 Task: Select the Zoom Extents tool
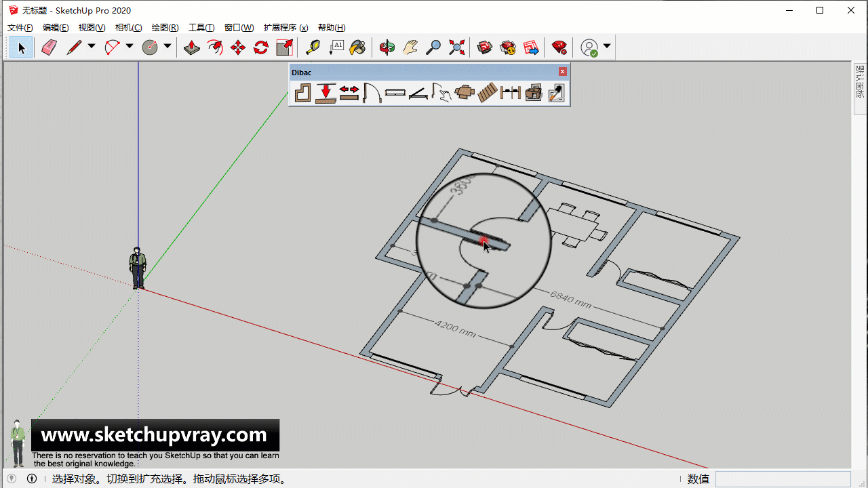click(x=457, y=47)
